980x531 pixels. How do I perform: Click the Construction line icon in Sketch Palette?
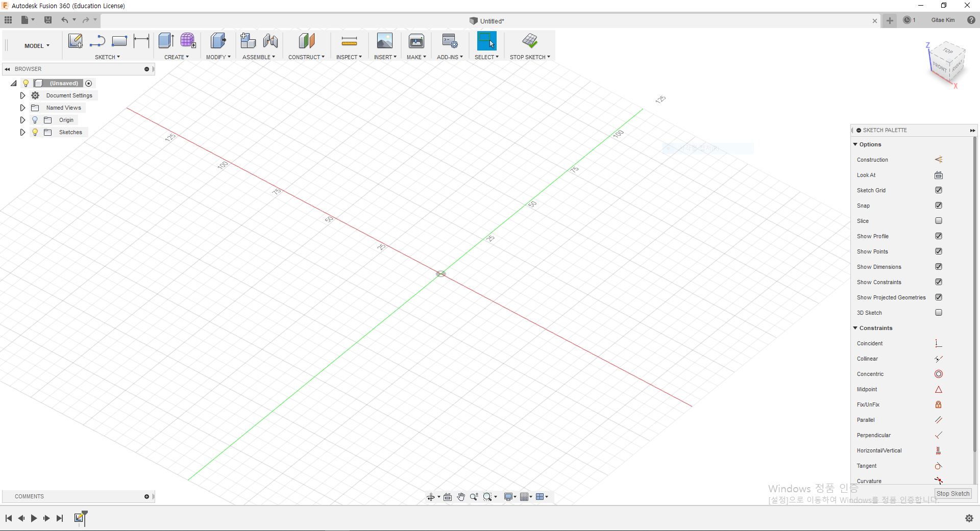[938, 160]
